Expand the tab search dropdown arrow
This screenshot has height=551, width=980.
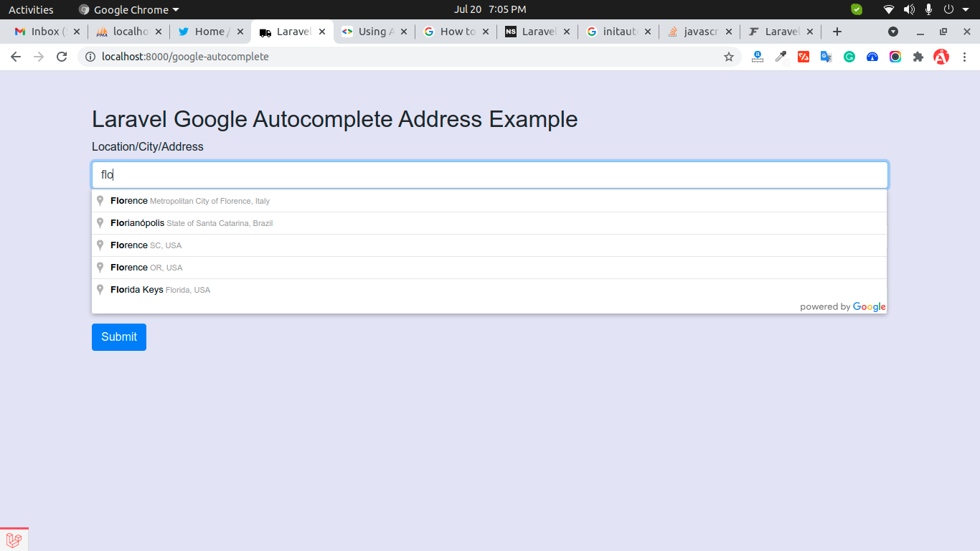893,32
